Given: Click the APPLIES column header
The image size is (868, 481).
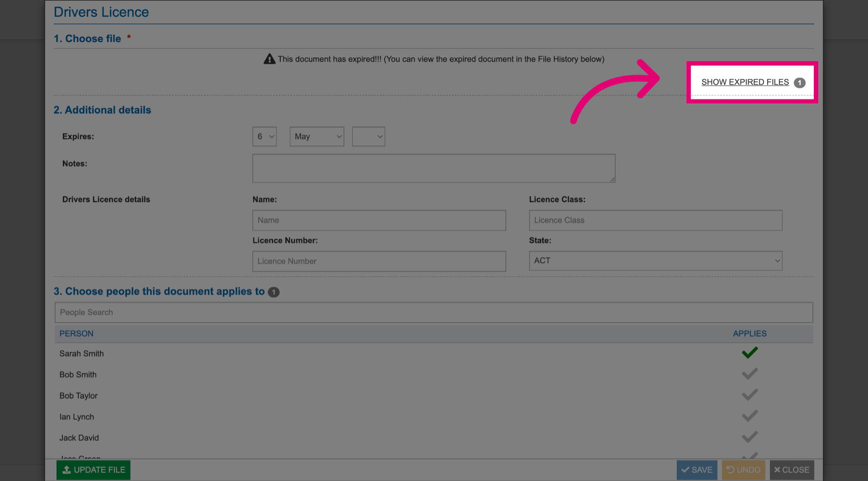Looking at the screenshot, I should coord(750,334).
